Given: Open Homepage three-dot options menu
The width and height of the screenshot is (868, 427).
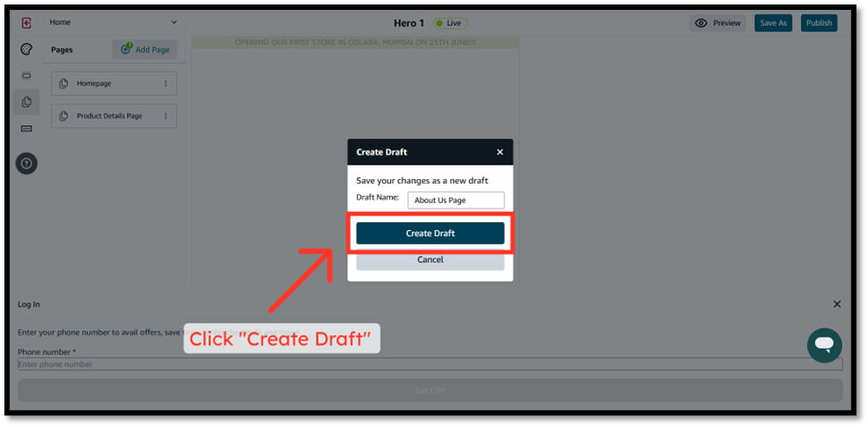Looking at the screenshot, I should click(x=166, y=84).
